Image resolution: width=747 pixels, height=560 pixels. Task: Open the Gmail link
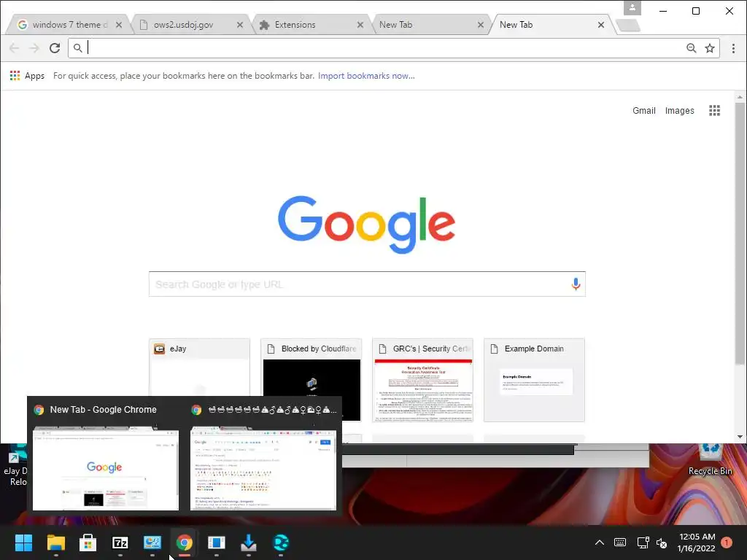point(644,111)
